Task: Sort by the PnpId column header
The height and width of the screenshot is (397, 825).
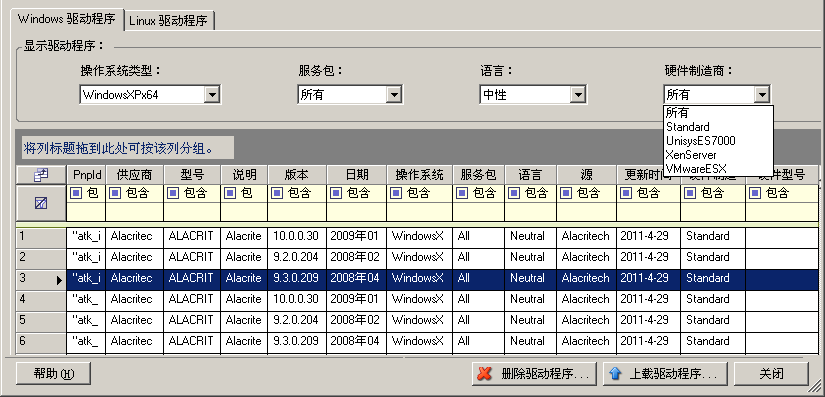Action: click(86, 175)
